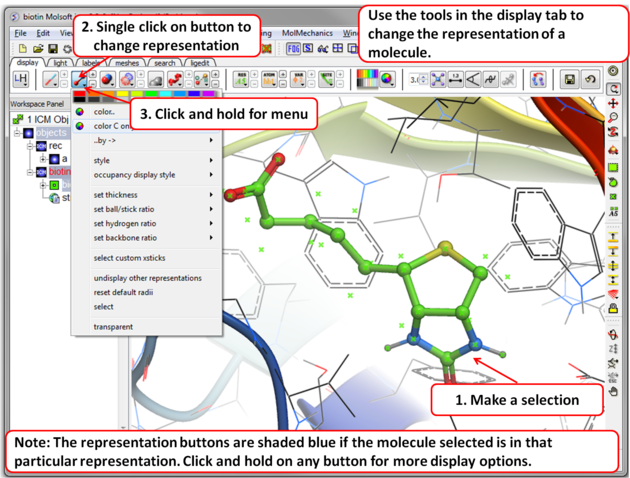Pick the red swatch in the color strip
The height and width of the screenshot is (478, 630).
pos(80,93)
